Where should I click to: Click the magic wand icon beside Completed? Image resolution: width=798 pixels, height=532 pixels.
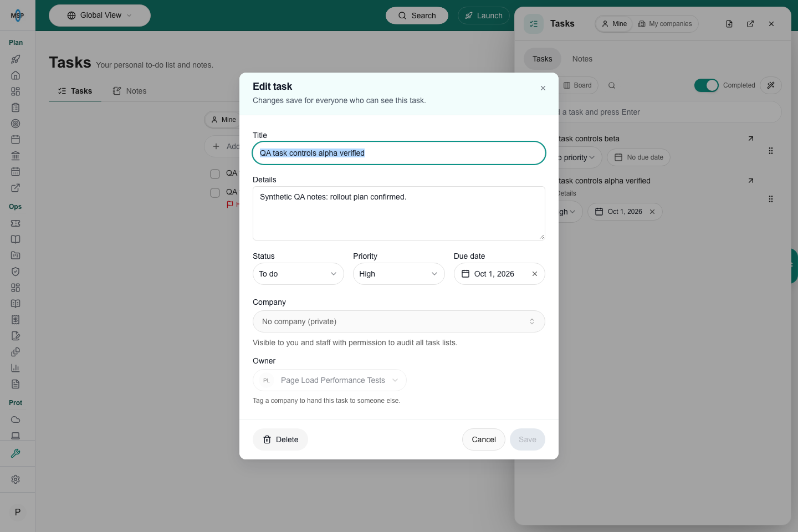click(x=771, y=85)
